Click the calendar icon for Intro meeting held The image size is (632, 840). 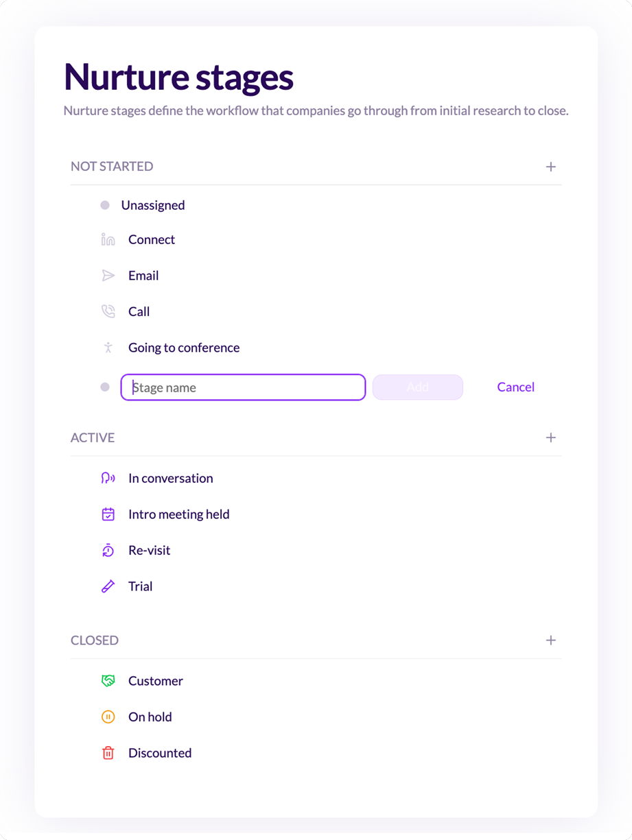click(x=108, y=514)
